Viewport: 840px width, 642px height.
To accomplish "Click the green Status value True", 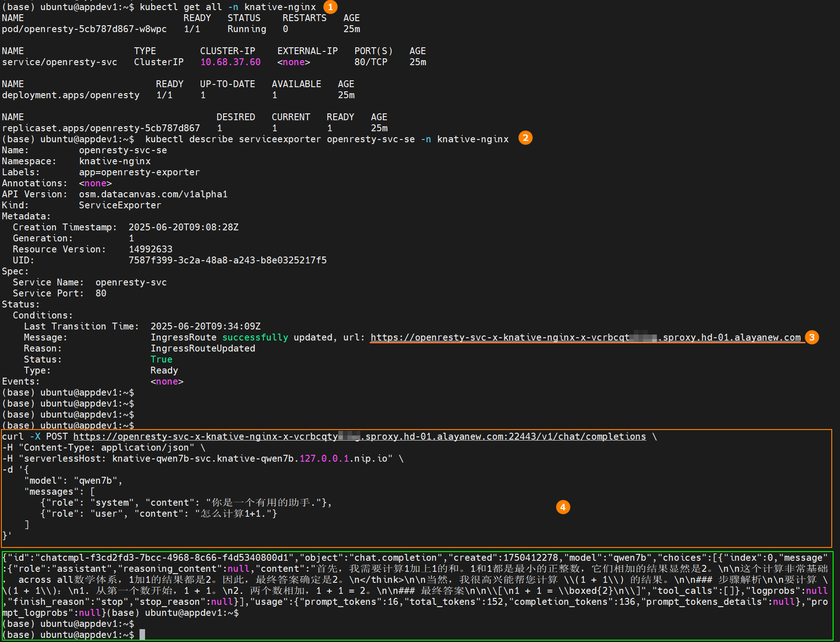I will [x=162, y=359].
